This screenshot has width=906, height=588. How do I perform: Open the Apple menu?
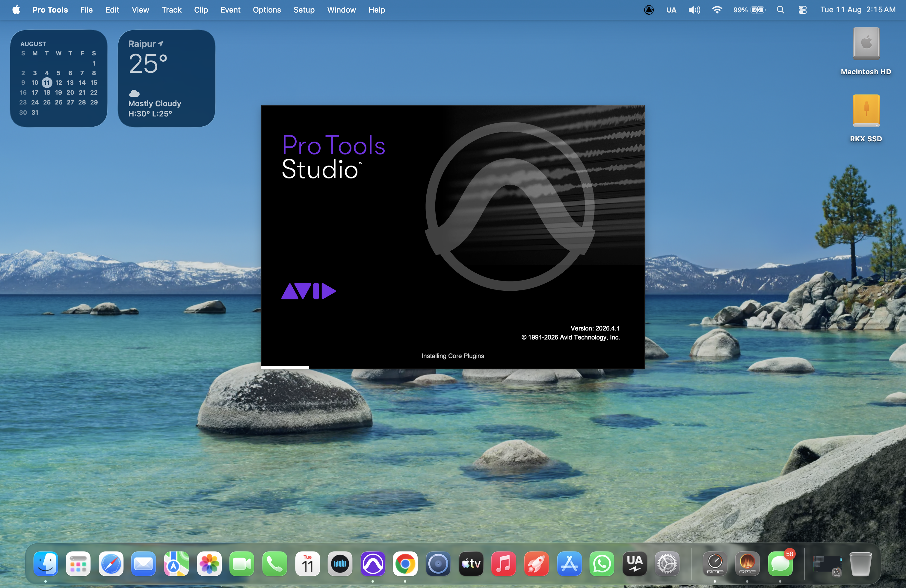tap(16, 10)
